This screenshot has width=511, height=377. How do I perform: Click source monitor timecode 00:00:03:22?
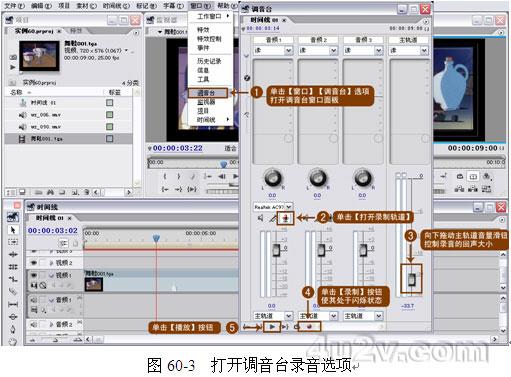click(178, 148)
